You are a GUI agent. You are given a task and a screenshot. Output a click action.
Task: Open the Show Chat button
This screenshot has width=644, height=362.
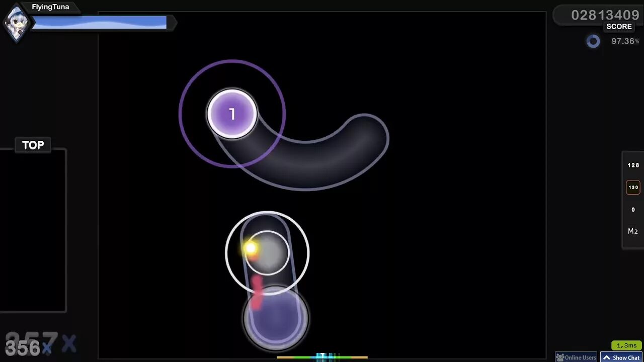point(622,357)
